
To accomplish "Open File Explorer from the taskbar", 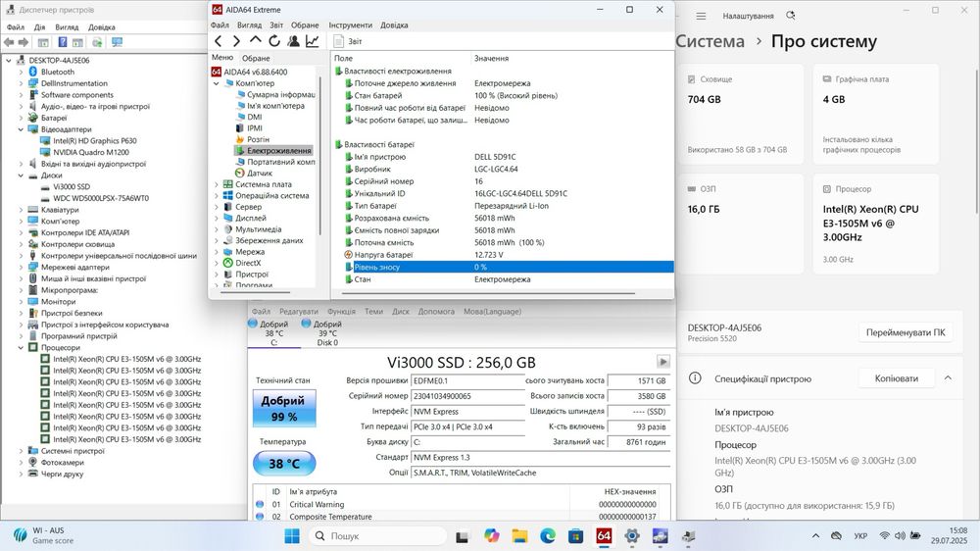I will click(519, 536).
